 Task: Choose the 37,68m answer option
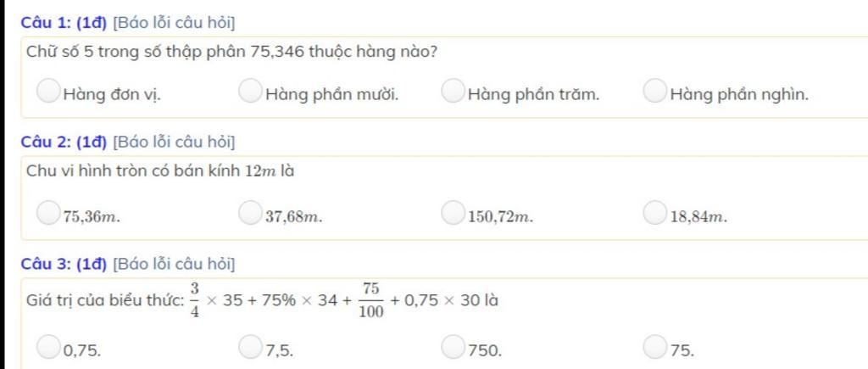coord(250,213)
